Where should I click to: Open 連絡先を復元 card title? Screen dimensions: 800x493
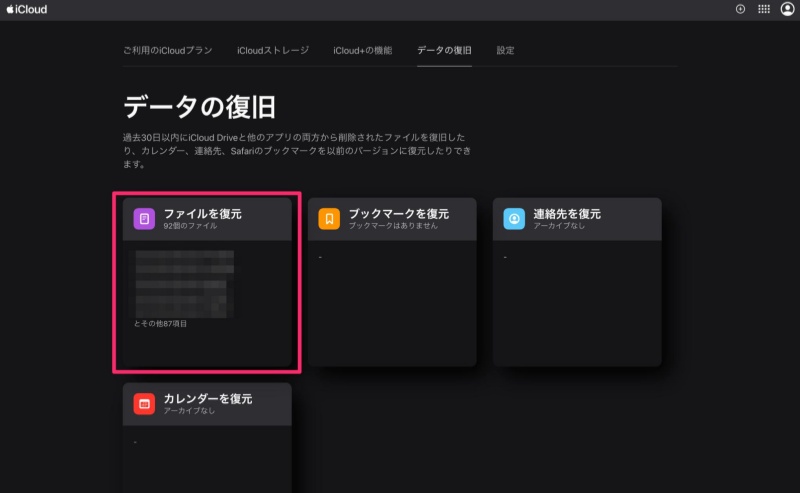pos(567,214)
